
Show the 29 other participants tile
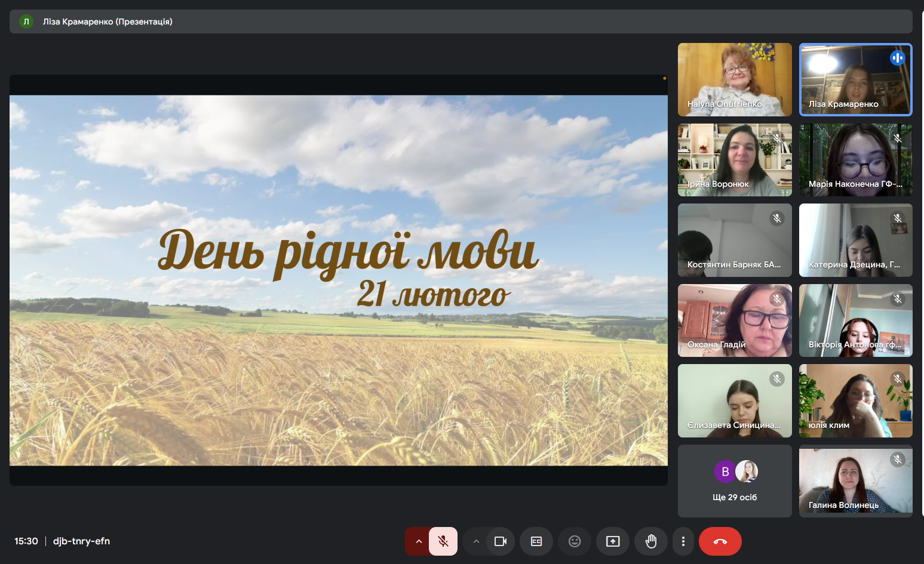tap(735, 481)
